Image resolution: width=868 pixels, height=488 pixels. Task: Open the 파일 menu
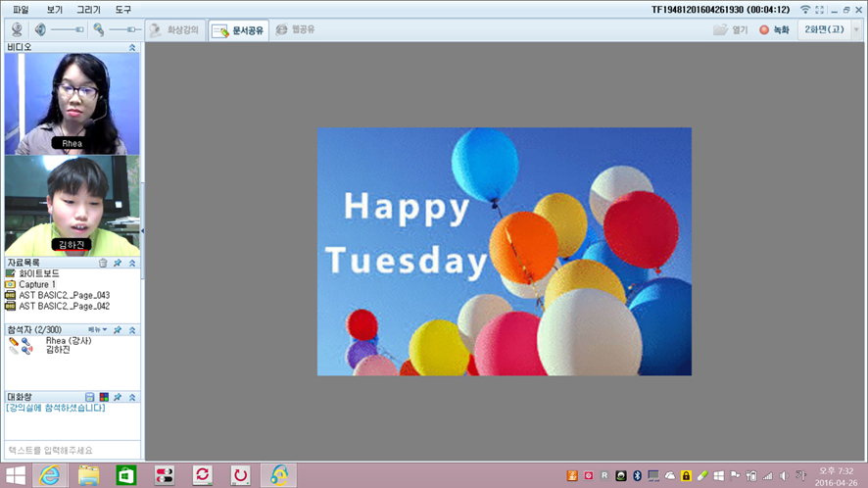[21, 9]
